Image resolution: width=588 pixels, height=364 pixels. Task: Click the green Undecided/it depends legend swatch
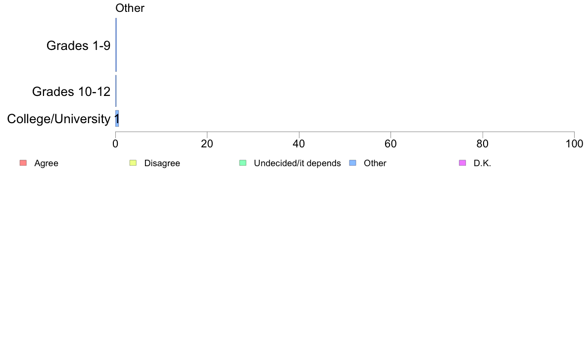(x=243, y=163)
